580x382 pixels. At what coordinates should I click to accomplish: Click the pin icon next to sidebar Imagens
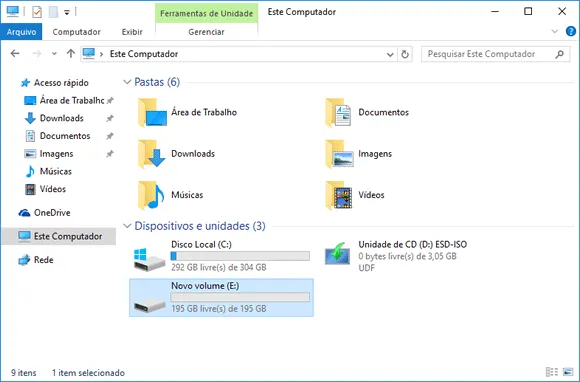tap(110, 154)
